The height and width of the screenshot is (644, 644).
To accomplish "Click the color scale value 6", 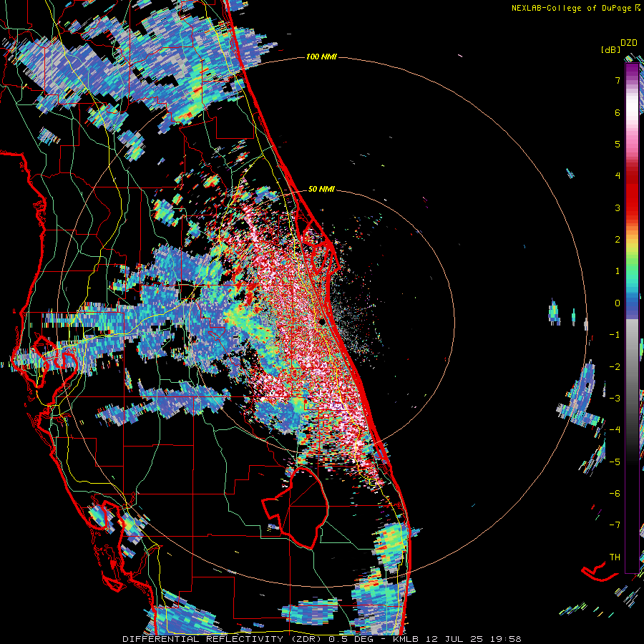I will click(x=618, y=112).
